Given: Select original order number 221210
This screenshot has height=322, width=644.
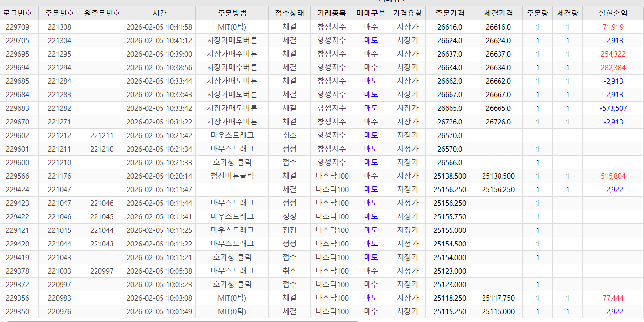Looking at the screenshot, I should pos(102,149).
